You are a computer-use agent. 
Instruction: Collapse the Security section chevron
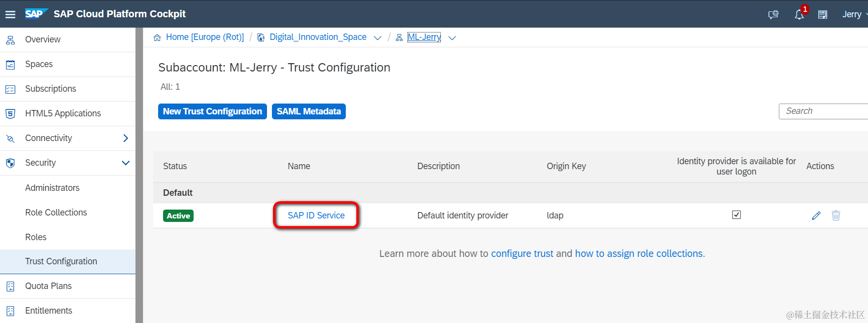126,163
